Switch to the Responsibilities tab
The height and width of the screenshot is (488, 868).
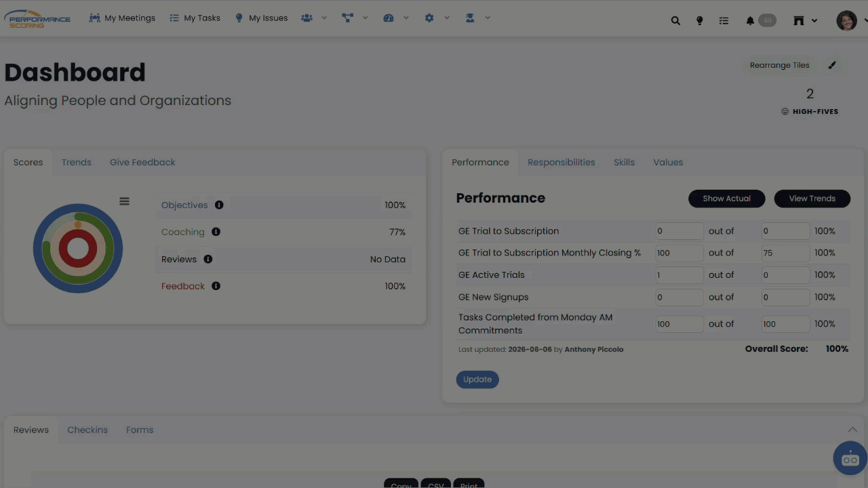coord(561,162)
